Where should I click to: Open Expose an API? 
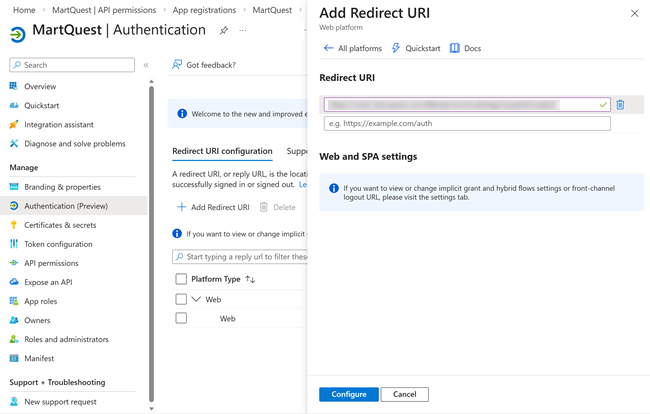click(48, 282)
